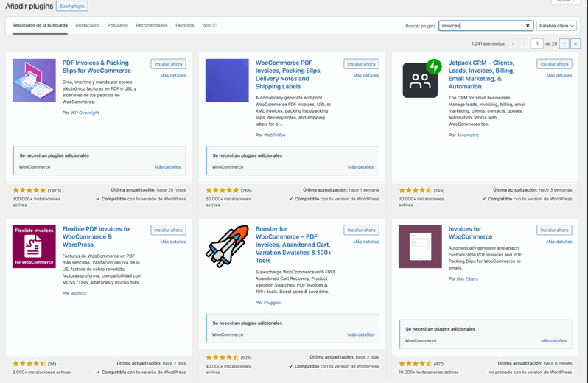Switch to the Populares tab

tap(118, 25)
